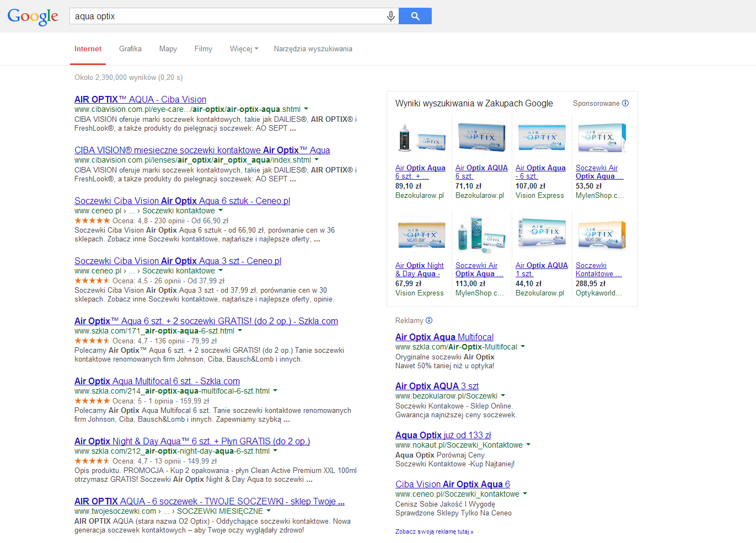Open ad Ciba Vision Air Optix Aqua 6

coord(453,484)
